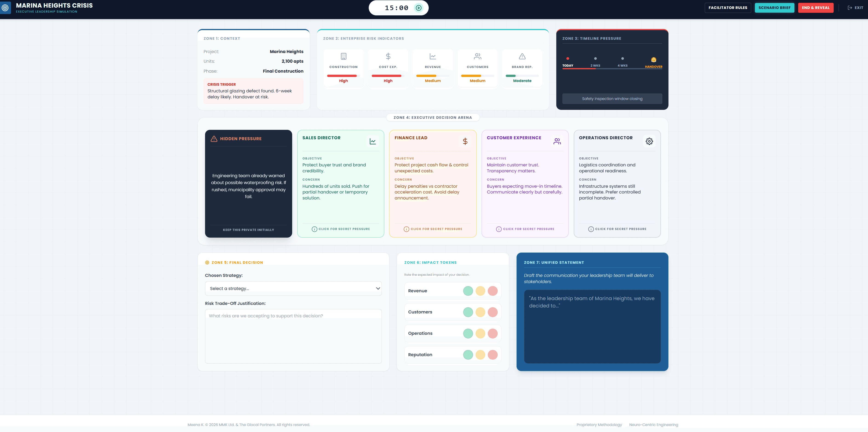Reveal Finance Lead secret pressure
This screenshot has width=868, height=432.
coord(433,229)
